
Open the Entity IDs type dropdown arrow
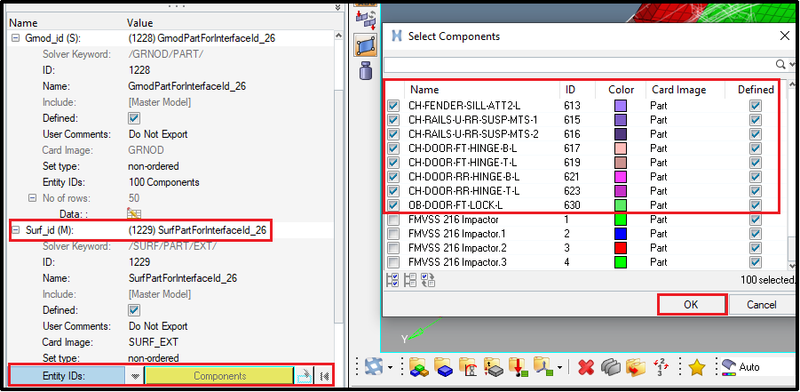click(x=135, y=376)
